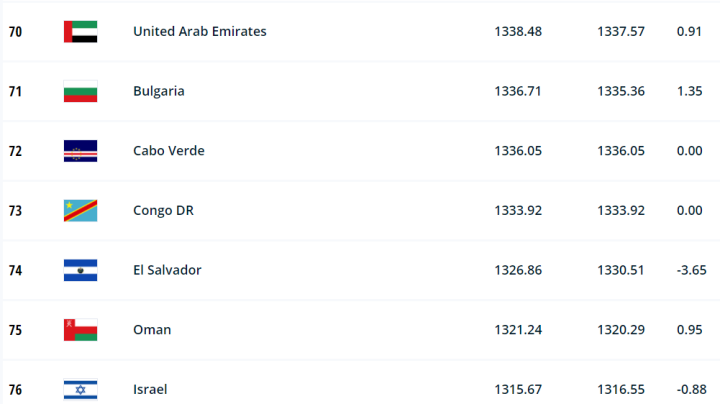The width and height of the screenshot is (720, 404).
Task: Click the Bulgaria flag icon
Action: (80, 91)
